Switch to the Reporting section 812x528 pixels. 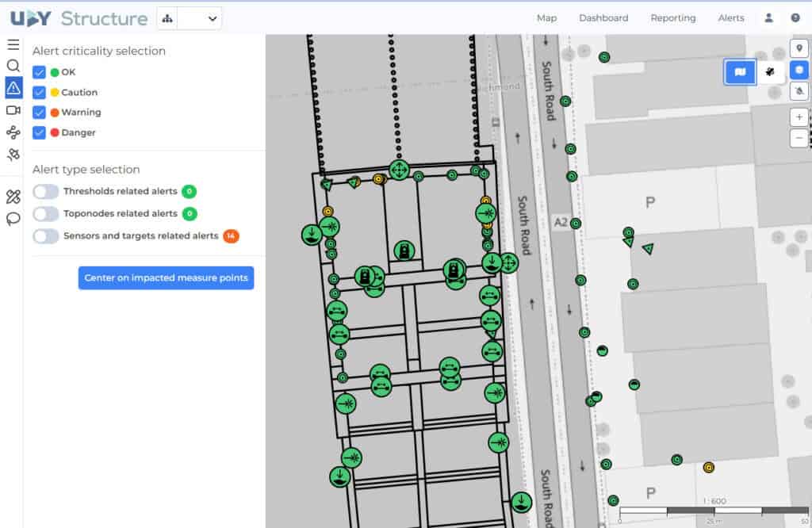[672, 17]
